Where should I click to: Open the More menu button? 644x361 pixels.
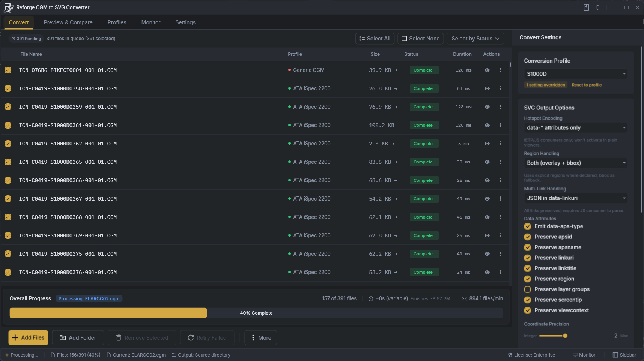pyautogui.click(x=260, y=338)
